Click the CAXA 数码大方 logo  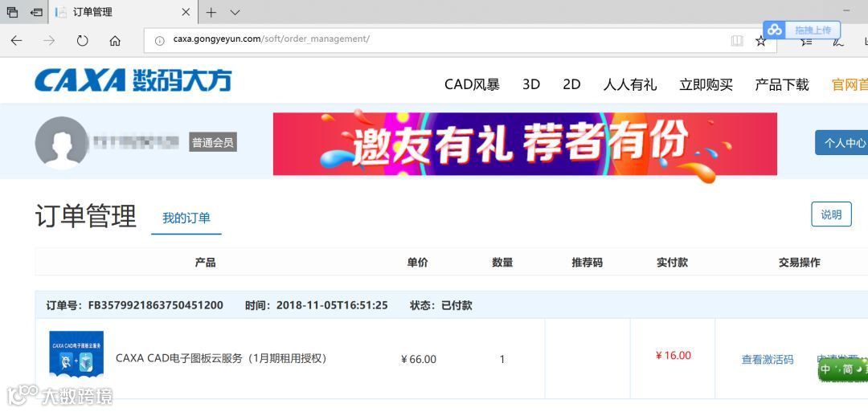(x=133, y=81)
